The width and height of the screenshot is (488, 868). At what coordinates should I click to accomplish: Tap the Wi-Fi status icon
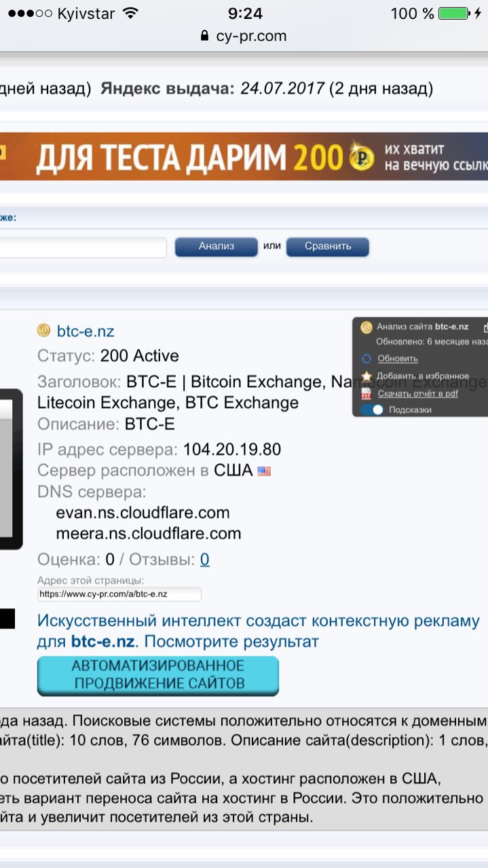(x=130, y=13)
